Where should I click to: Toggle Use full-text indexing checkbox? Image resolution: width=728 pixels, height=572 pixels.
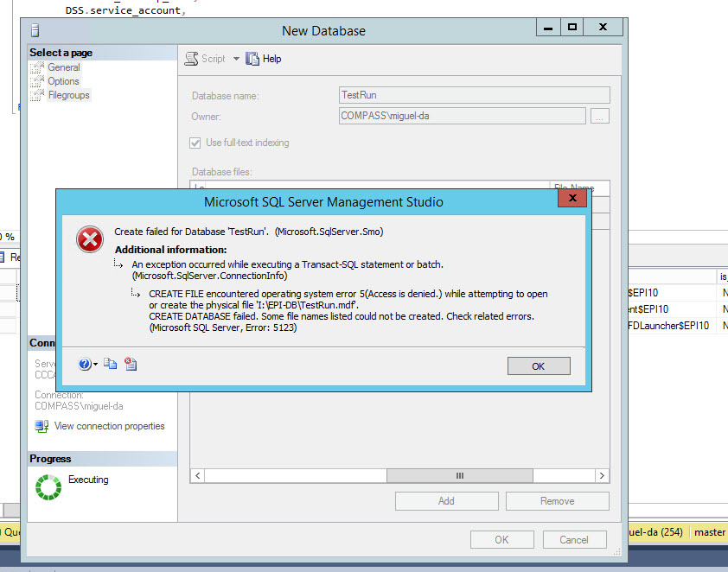click(x=195, y=143)
